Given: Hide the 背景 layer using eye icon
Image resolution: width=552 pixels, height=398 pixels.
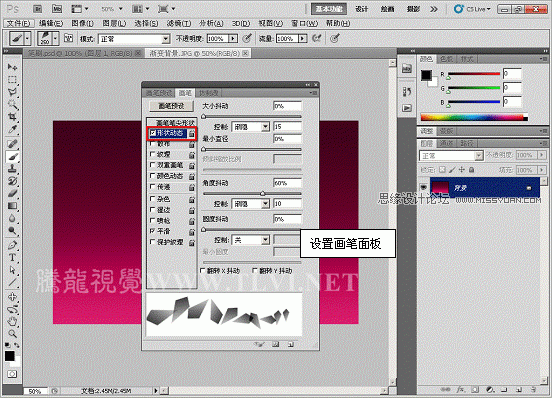Looking at the screenshot, I should 424,187.
